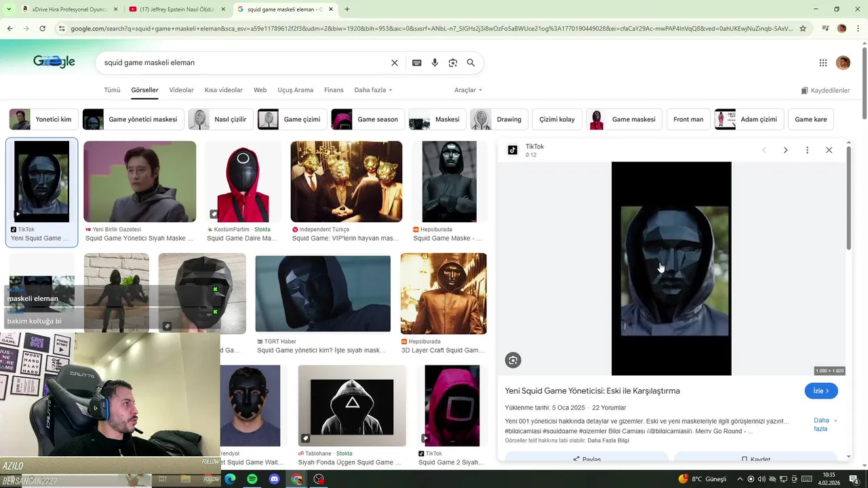This screenshot has height=488, width=868.
Task: Open Kaydedilenler saved items
Action: [x=825, y=91]
